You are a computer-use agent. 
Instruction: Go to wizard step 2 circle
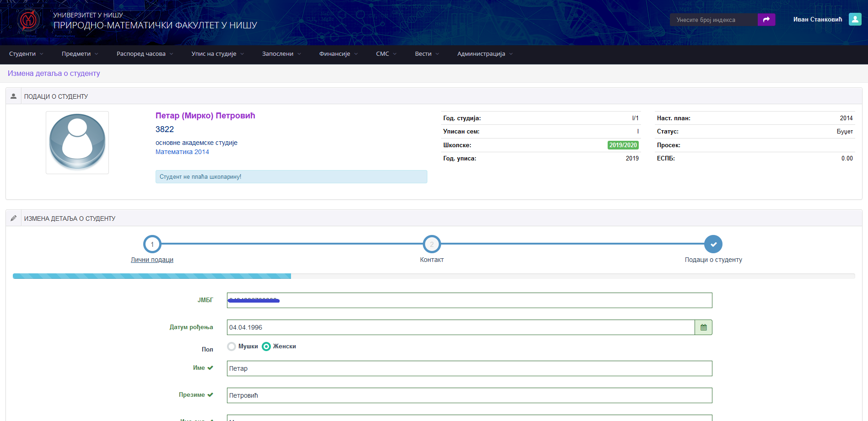point(431,244)
